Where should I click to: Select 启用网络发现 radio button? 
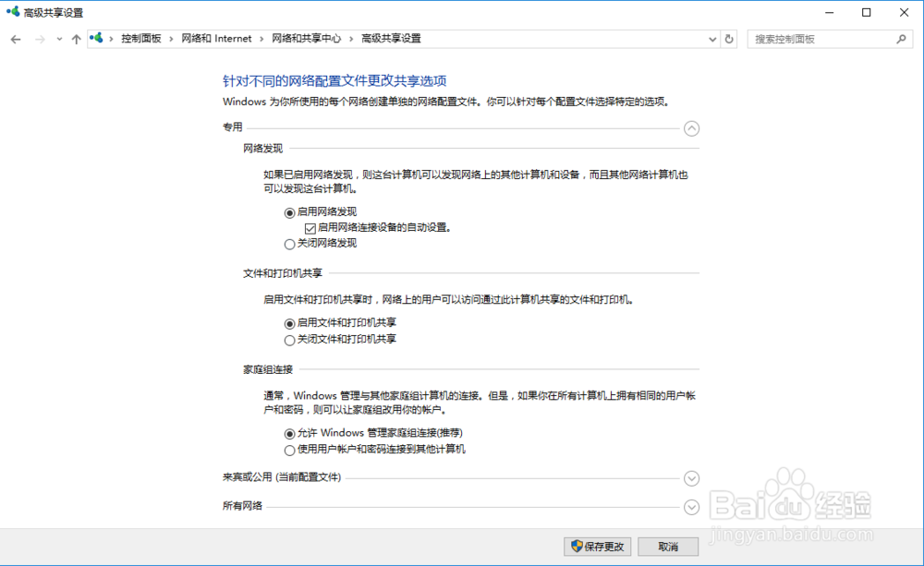[290, 212]
